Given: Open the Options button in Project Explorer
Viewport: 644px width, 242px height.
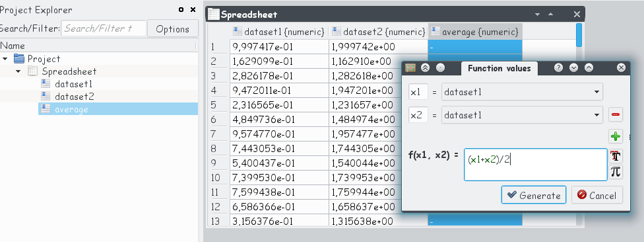Looking at the screenshot, I should coord(172,29).
